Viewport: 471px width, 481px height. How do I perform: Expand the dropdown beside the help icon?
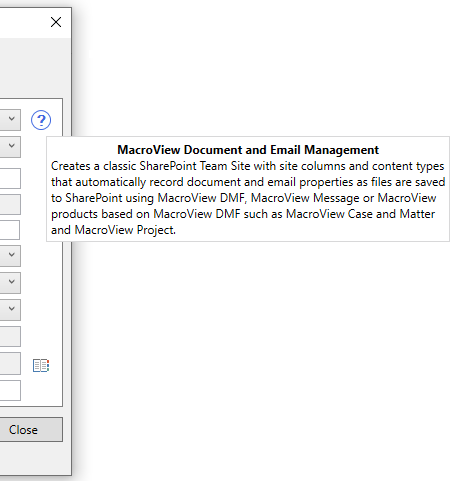10,120
